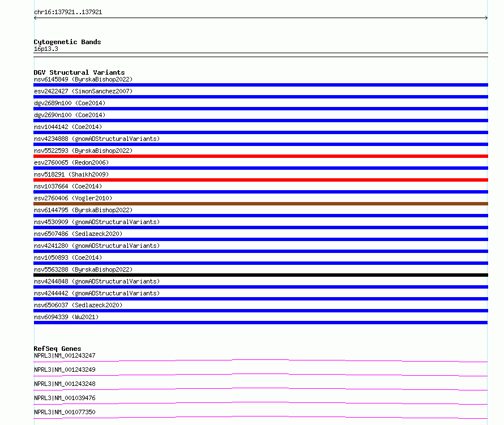
Task: Open variant nsv518291 (Shaikh2009)
Action: click(71, 174)
